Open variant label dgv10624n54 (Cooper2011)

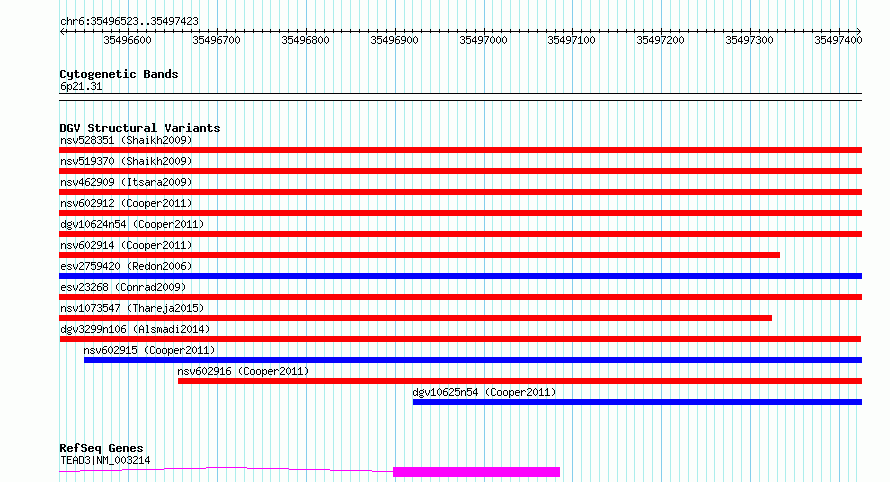(132, 224)
